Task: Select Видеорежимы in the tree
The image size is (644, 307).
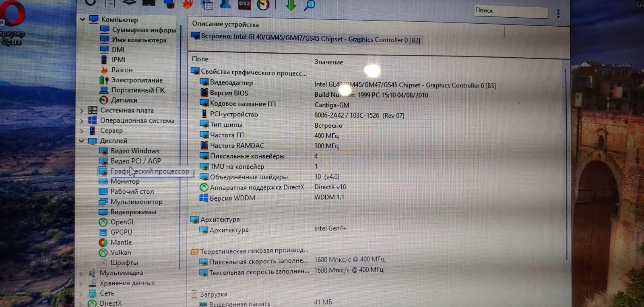Action: (x=128, y=212)
